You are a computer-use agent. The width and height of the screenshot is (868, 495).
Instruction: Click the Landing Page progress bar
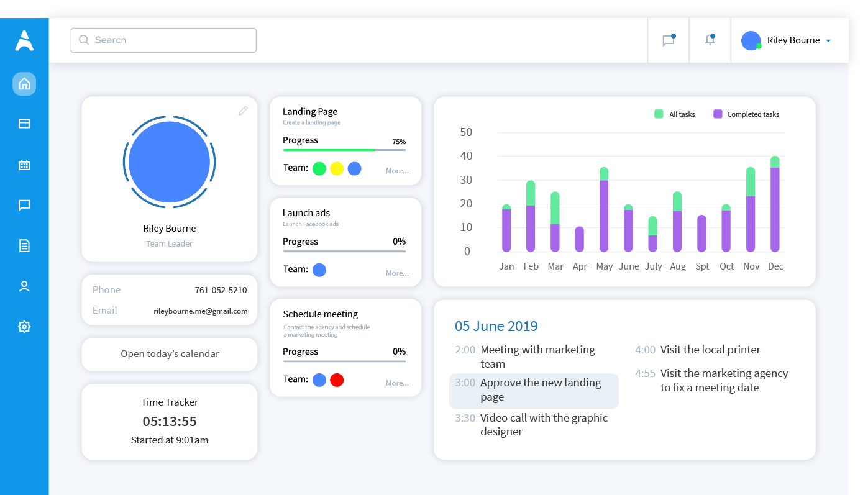[x=344, y=150]
